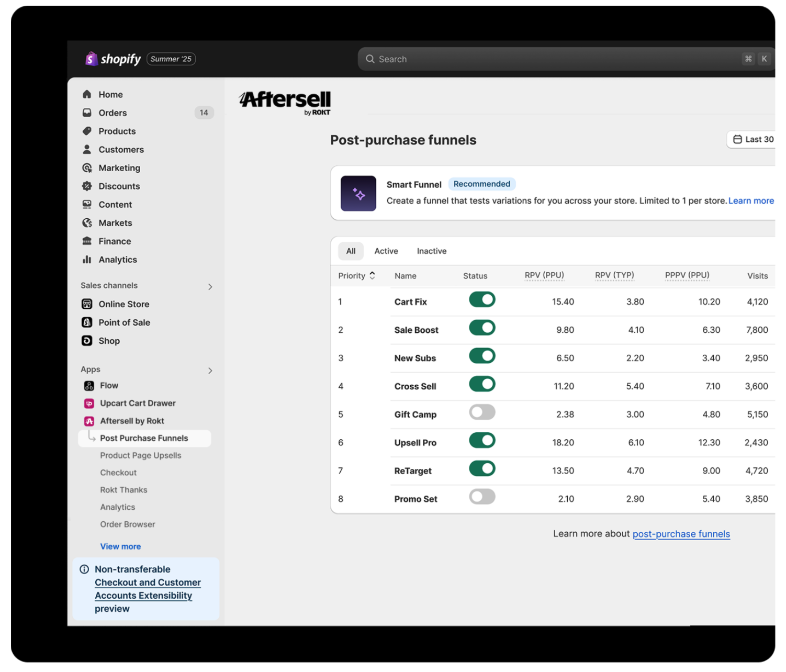Image resolution: width=786 pixels, height=672 pixels.
Task: Toggle the Priority column sort arrows
Action: pos(372,275)
